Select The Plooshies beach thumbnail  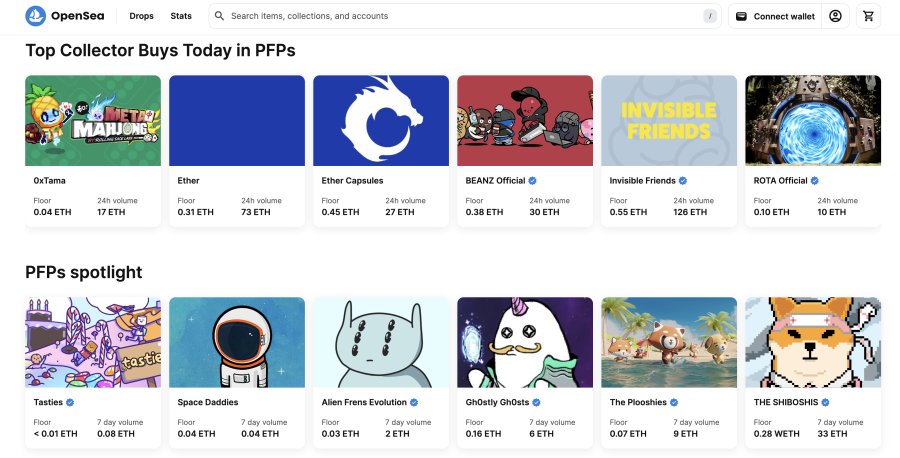[x=669, y=343]
